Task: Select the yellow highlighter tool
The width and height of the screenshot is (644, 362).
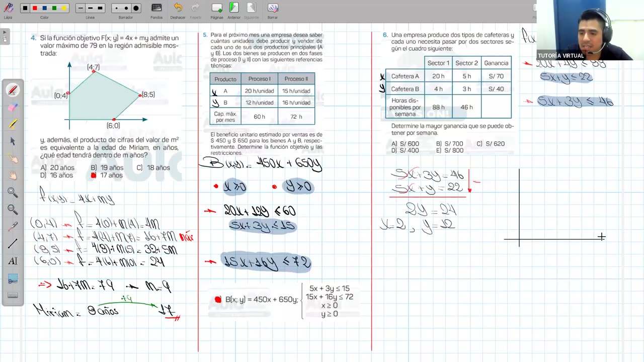Action: pyautogui.click(x=13, y=124)
